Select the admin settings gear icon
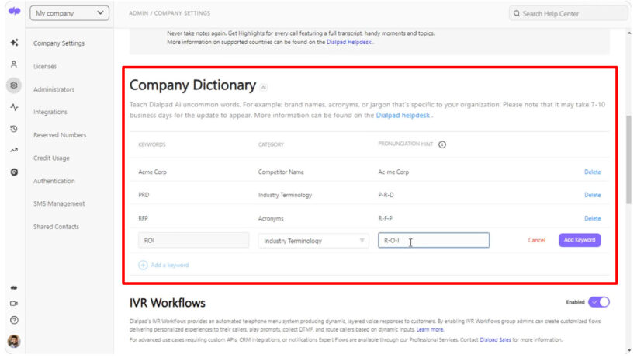 point(13,86)
